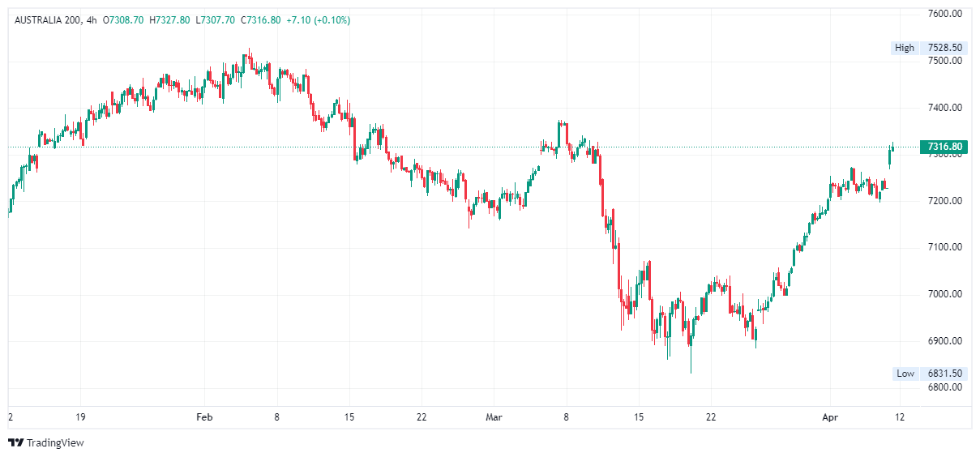Click the 7400.00 price axis label
Image resolution: width=980 pixels, height=457 pixels.
[x=944, y=108]
